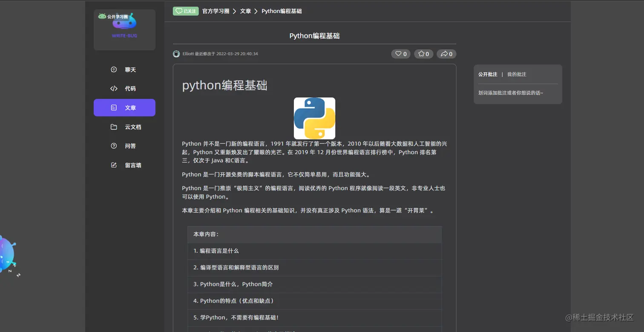Click the 'Python编程基础' page title
The width and height of the screenshot is (644, 332).
click(314, 36)
